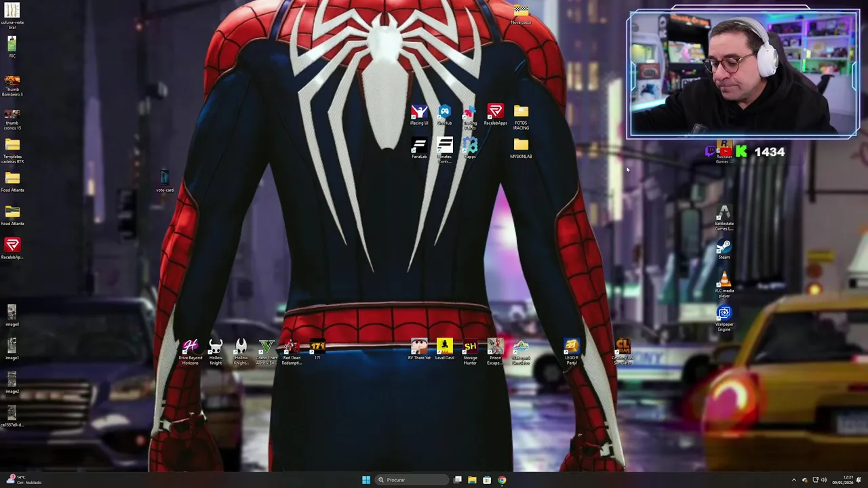Screen dimensions: 868x488
Task: Click the Procurar taskbar search box
Action: [x=412, y=480]
